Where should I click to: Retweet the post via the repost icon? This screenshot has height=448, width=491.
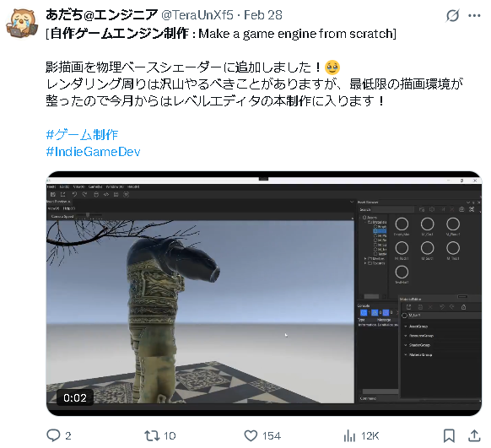[152, 435]
